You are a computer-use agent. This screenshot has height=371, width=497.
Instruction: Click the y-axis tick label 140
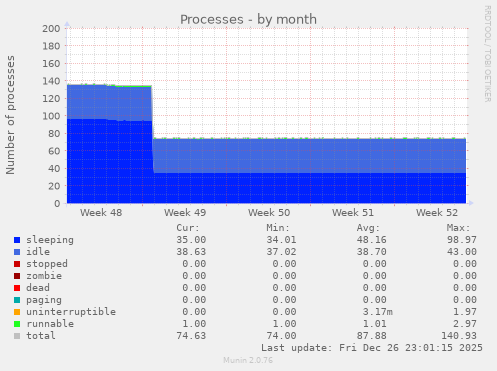pos(51,81)
